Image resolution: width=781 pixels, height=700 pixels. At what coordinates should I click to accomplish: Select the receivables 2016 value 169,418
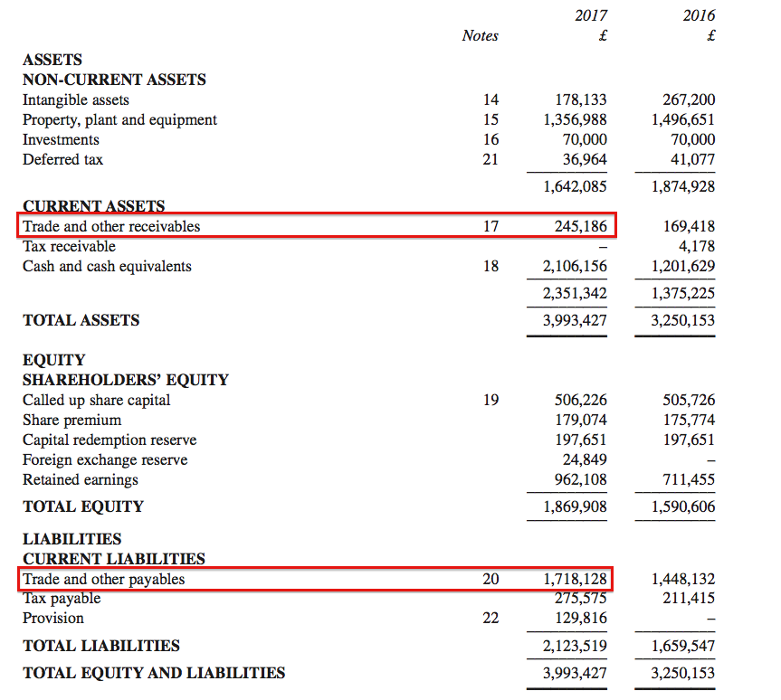pos(689,226)
